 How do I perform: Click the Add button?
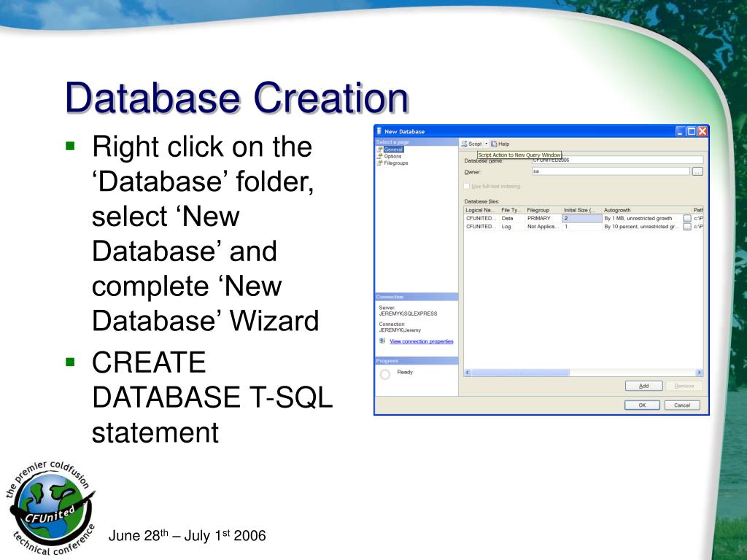[643, 386]
